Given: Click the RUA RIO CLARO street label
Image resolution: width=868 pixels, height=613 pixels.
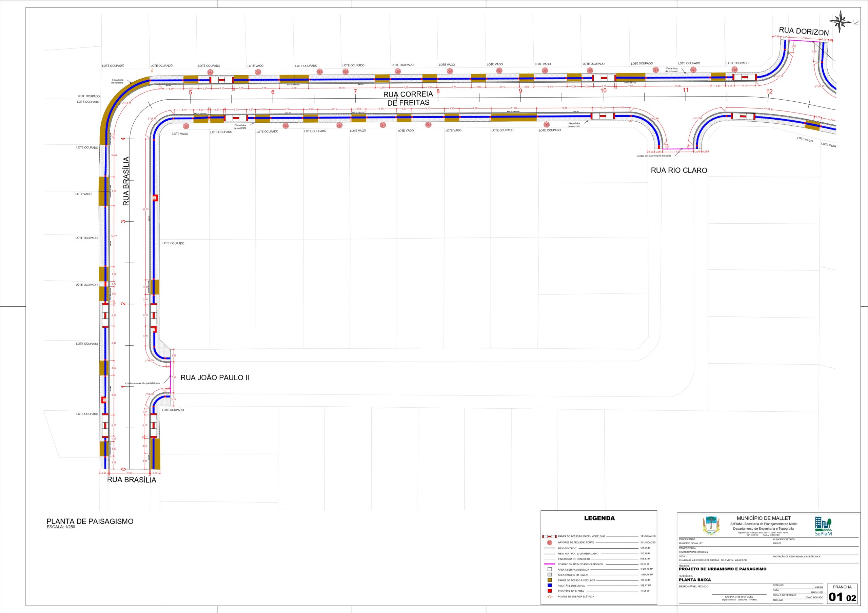Looking at the screenshot, I should (x=678, y=170).
